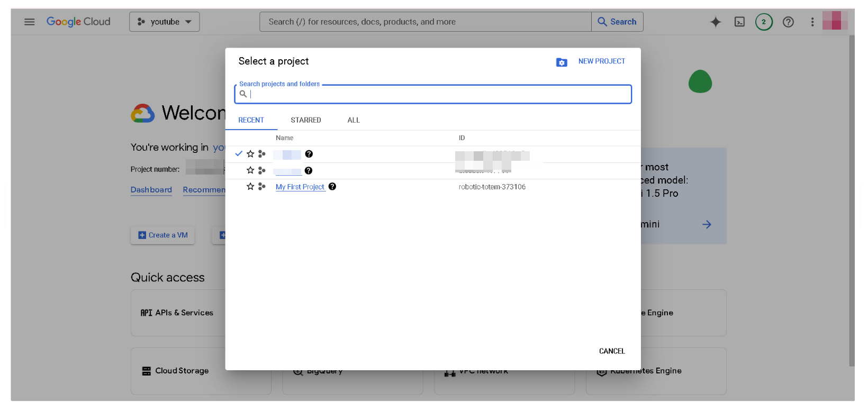The width and height of the screenshot is (868, 412).
Task: Click the NEW PROJECT button
Action: coord(601,61)
